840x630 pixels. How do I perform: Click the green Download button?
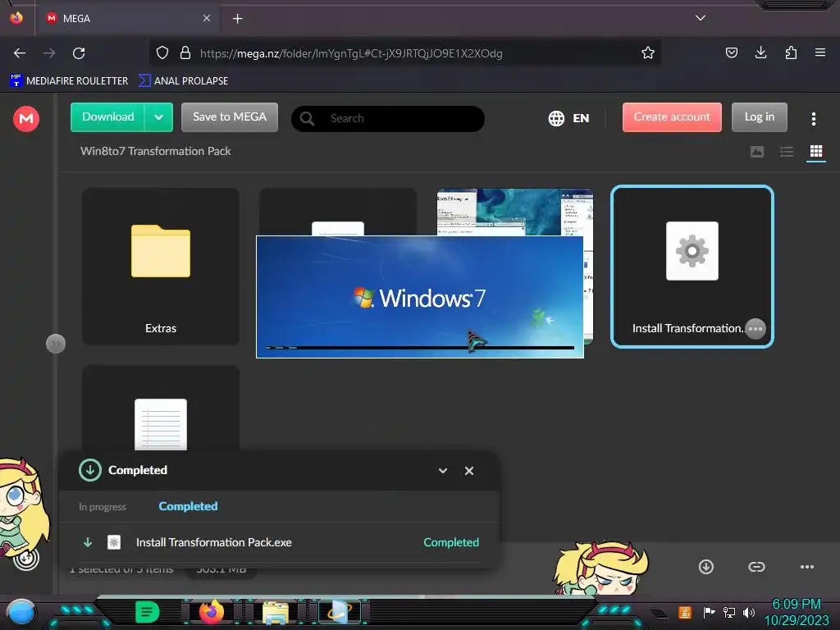pos(107,116)
